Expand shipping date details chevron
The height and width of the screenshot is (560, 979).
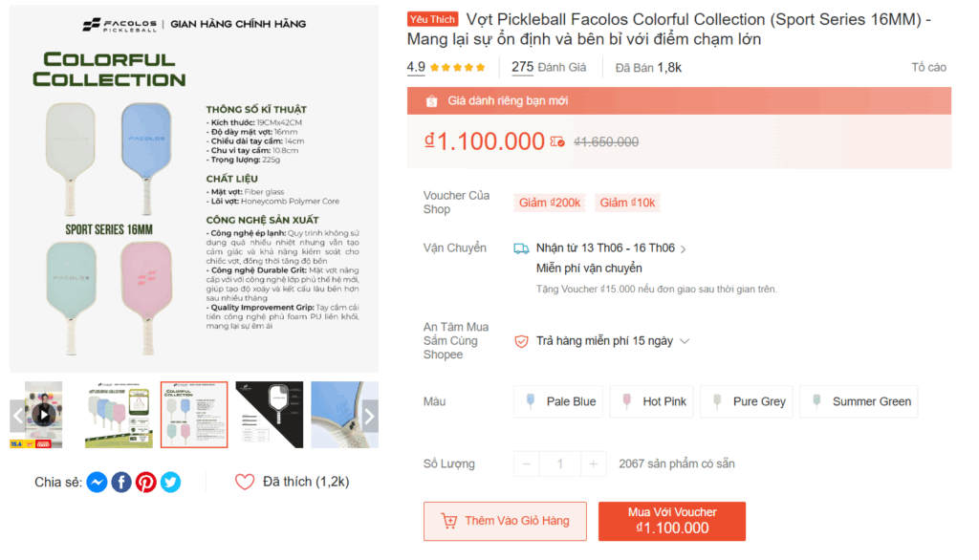pos(684,249)
